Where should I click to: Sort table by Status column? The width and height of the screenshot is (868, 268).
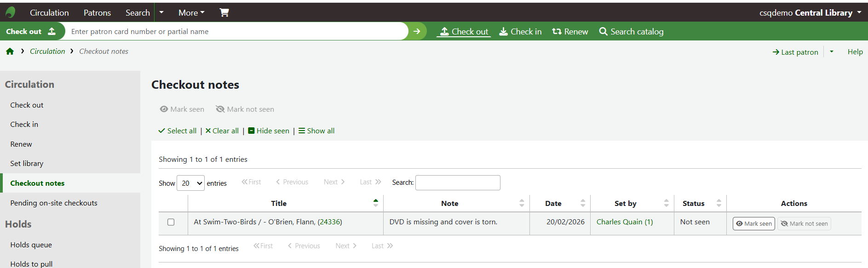pyautogui.click(x=700, y=203)
